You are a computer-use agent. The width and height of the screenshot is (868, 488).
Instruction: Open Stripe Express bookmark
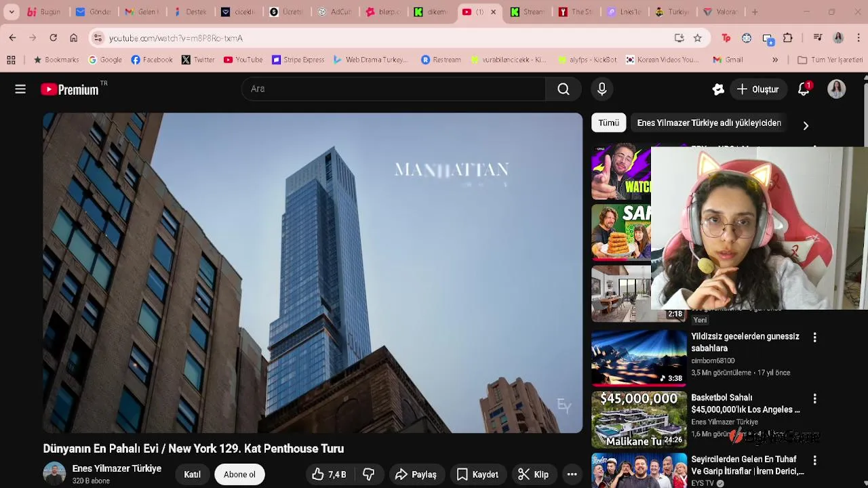pyautogui.click(x=298, y=60)
